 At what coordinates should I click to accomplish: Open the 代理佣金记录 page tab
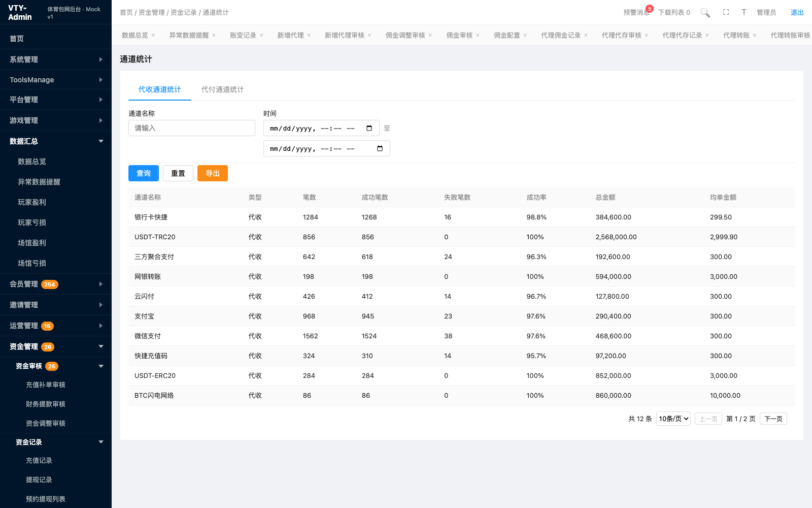pos(560,35)
